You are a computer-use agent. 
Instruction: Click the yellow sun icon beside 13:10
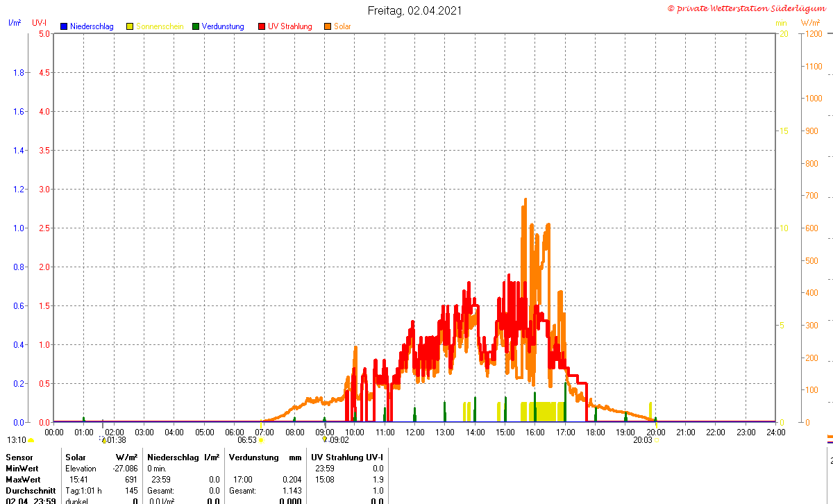31,440
